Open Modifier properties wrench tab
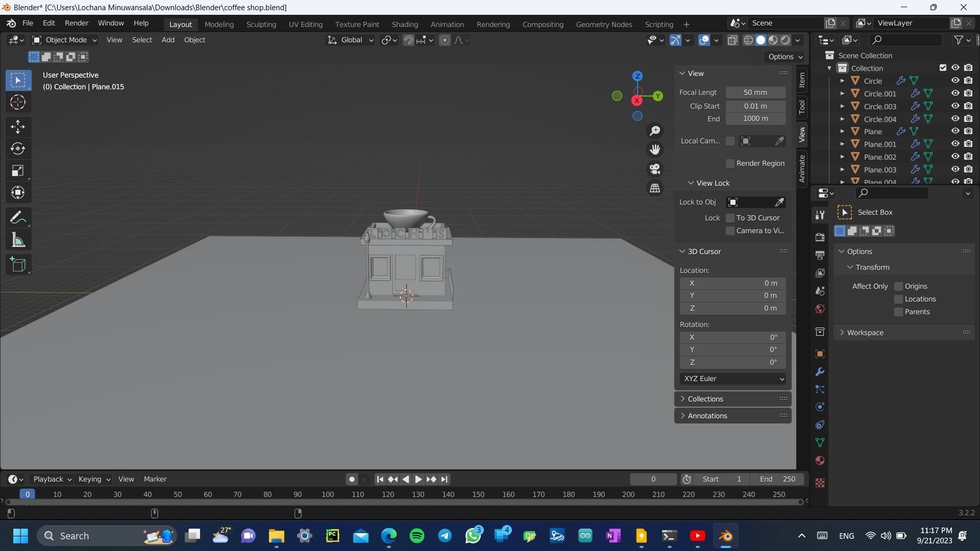Viewport: 980px width, 551px height. tap(820, 372)
